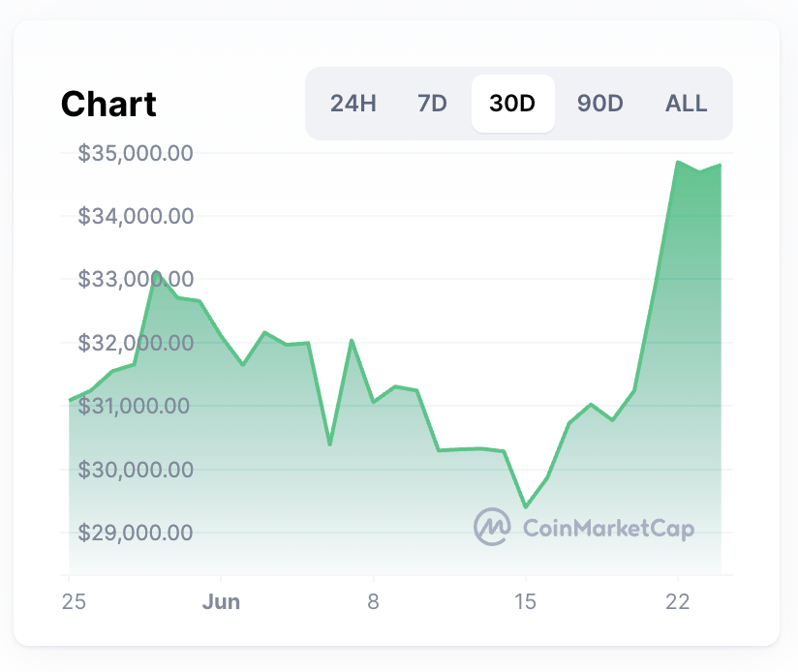798x672 pixels.
Task: Click the $33,000.00 price gridline label
Action: coord(136,279)
